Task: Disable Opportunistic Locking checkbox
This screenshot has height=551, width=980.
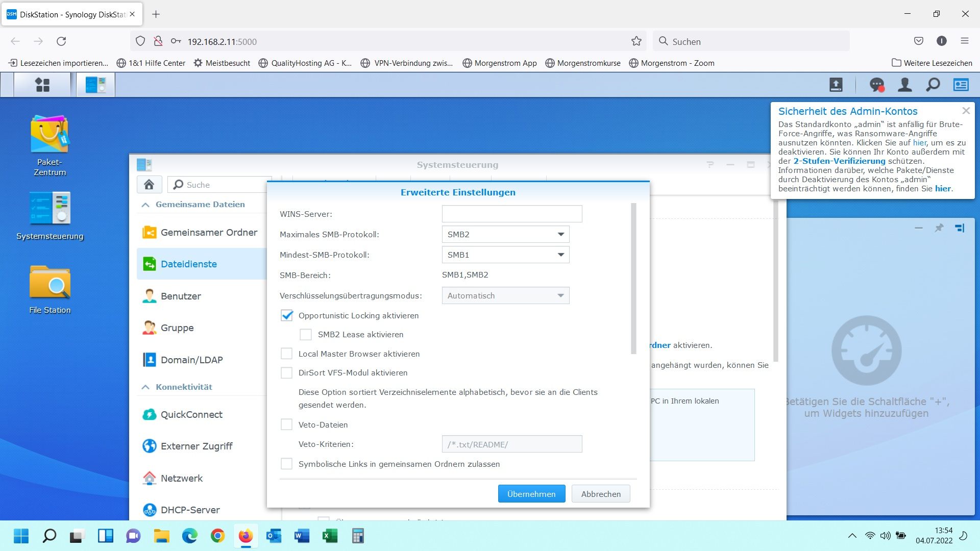Action: pyautogui.click(x=287, y=315)
